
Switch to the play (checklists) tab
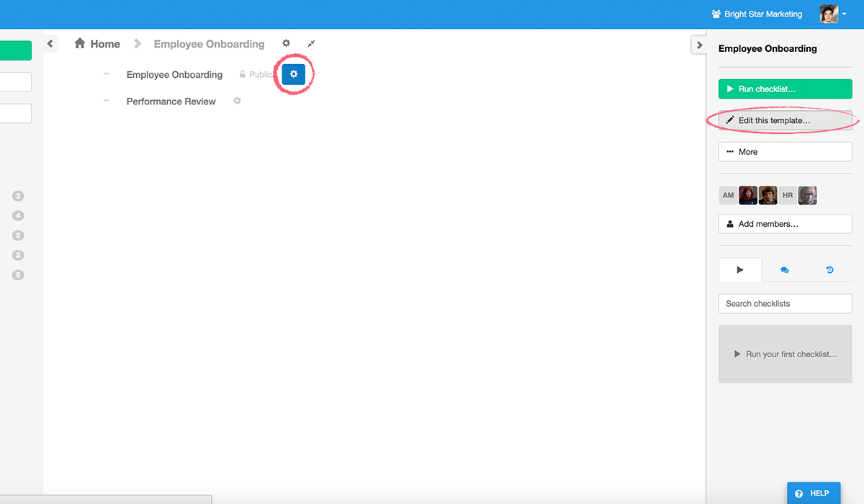[x=740, y=270]
